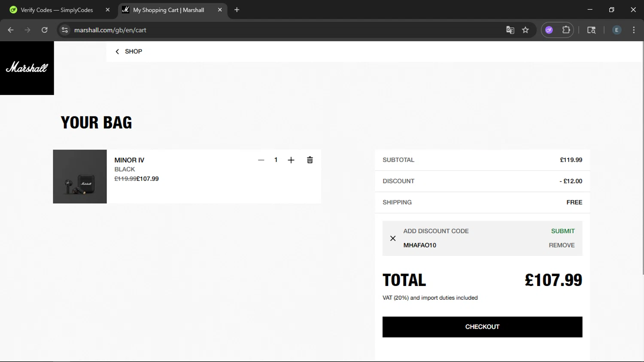Screen dimensions: 644x362
Task: Click the search tabs icon in toolbar
Action: pyautogui.click(x=591, y=30)
